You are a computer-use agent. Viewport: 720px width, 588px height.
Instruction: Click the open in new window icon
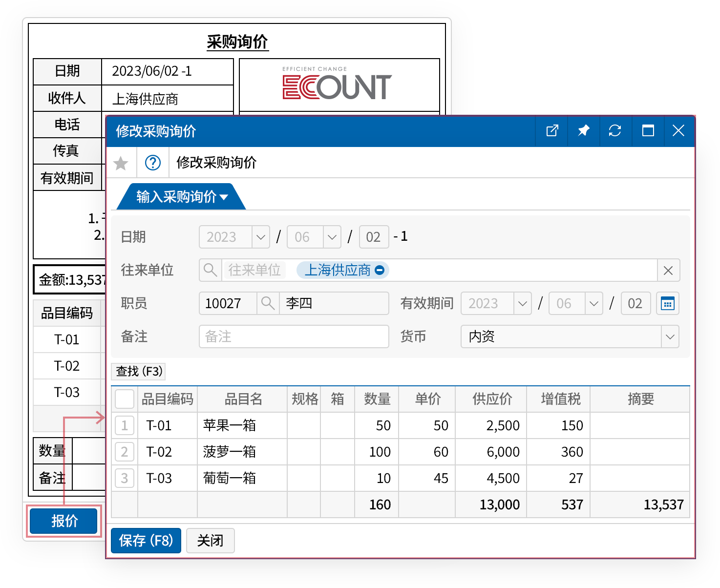click(552, 131)
